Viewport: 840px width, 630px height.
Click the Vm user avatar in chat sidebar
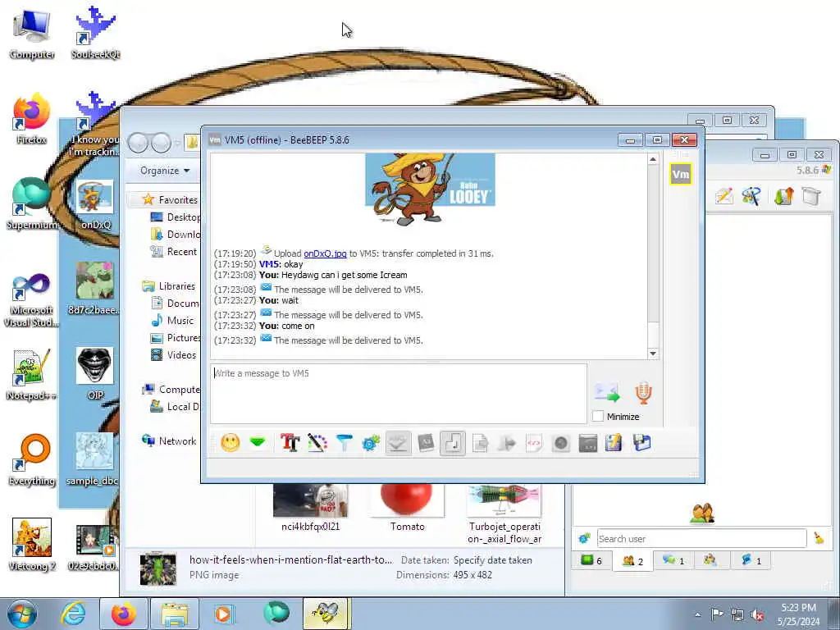click(x=680, y=174)
